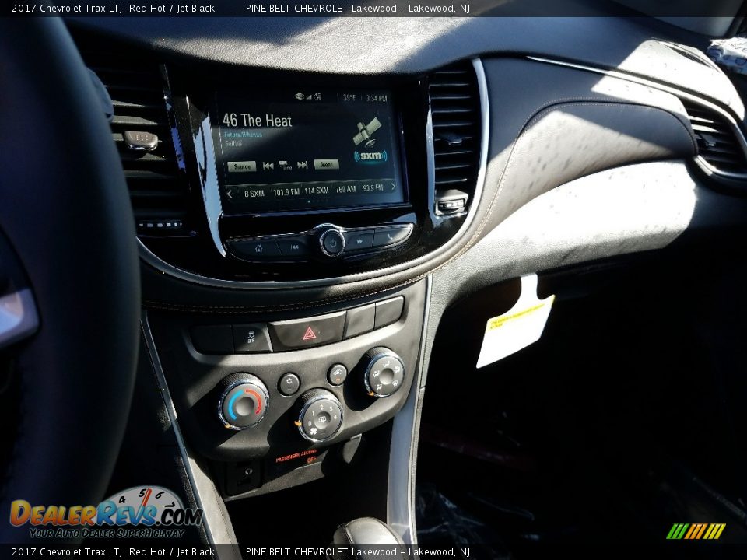Screen dimensions: 747x560
Task: Select the 46 The Heat station title
Action: (x=257, y=120)
